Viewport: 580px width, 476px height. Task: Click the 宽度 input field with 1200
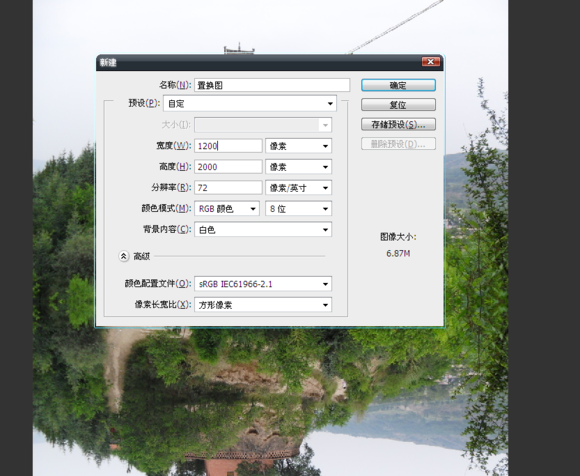coord(228,146)
